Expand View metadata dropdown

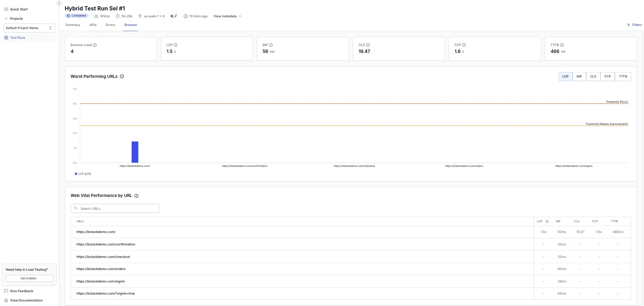tap(227, 16)
